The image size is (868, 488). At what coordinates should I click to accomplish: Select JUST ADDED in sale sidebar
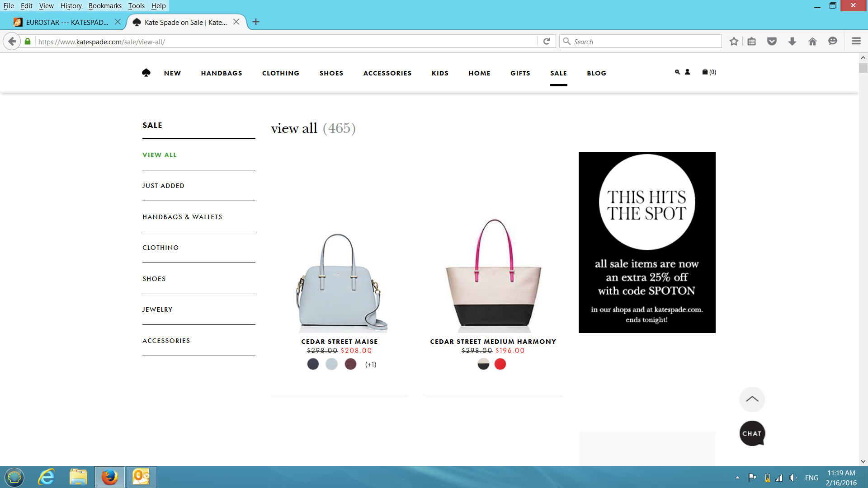coord(163,186)
